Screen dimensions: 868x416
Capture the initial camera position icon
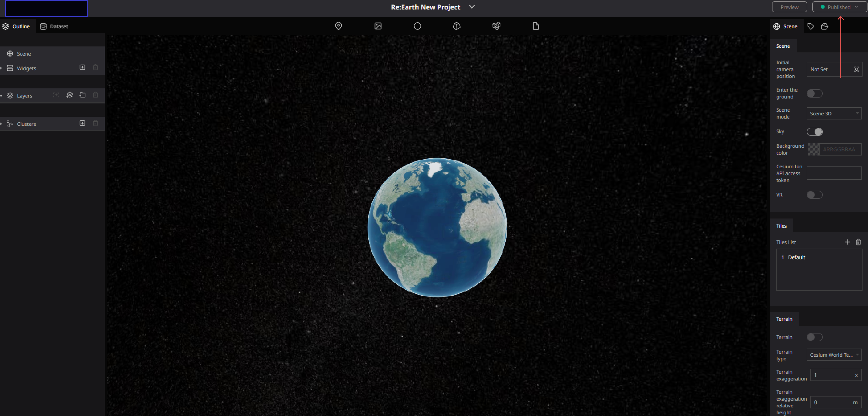point(856,69)
